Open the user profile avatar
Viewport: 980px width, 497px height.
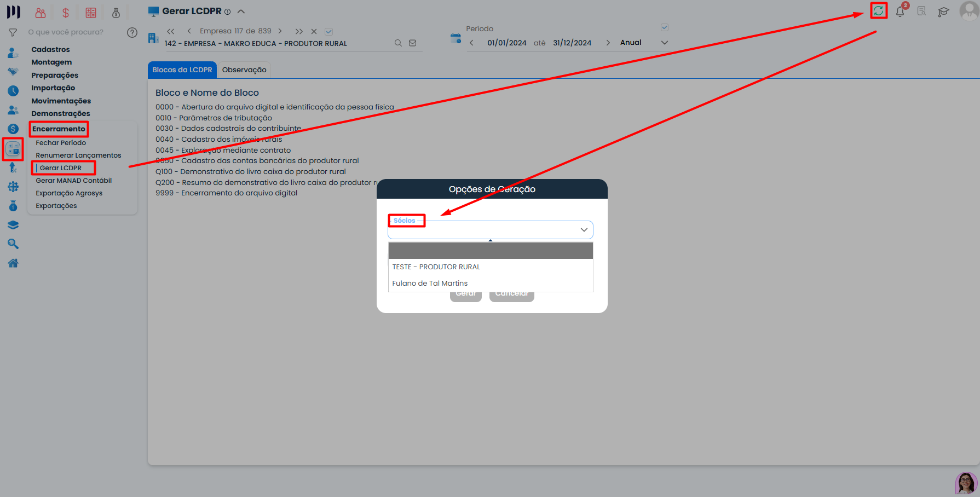coord(969,10)
